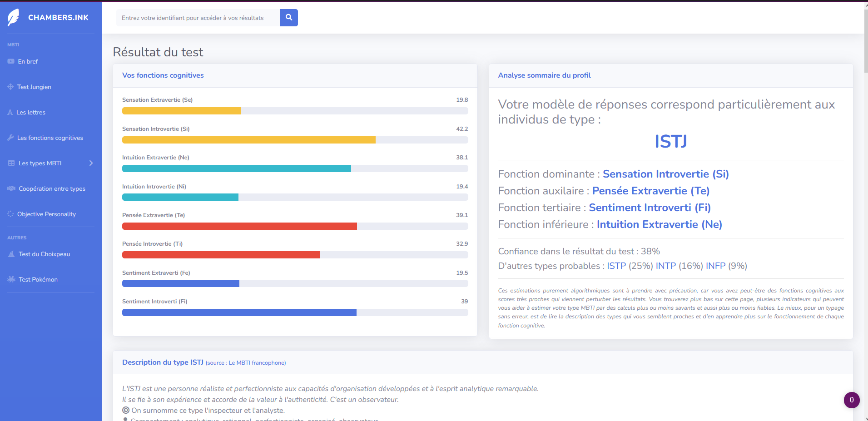Viewport: 868px width, 421px height.
Task: Click the Chambers.ink feather logo
Action: [x=14, y=18]
